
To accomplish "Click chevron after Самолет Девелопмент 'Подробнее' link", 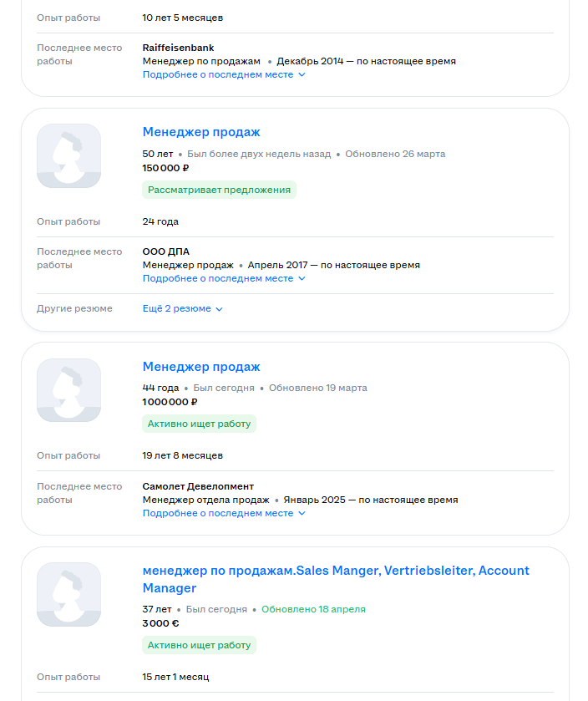I will 302,514.
